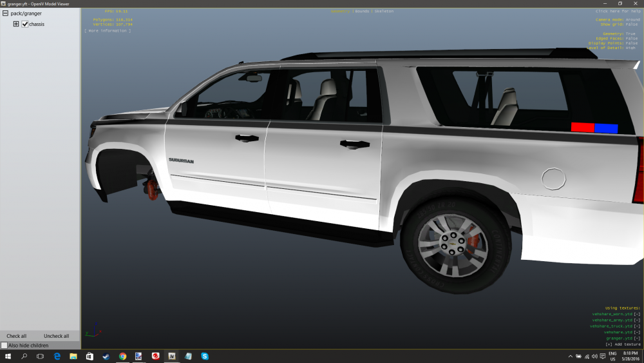Open the Click here for help link
The height and width of the screenshot is (363, 644).
[x=618, y=11]
